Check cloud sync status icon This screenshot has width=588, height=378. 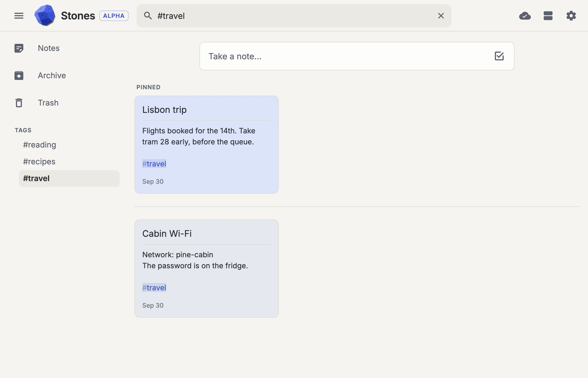click(525, 16)
